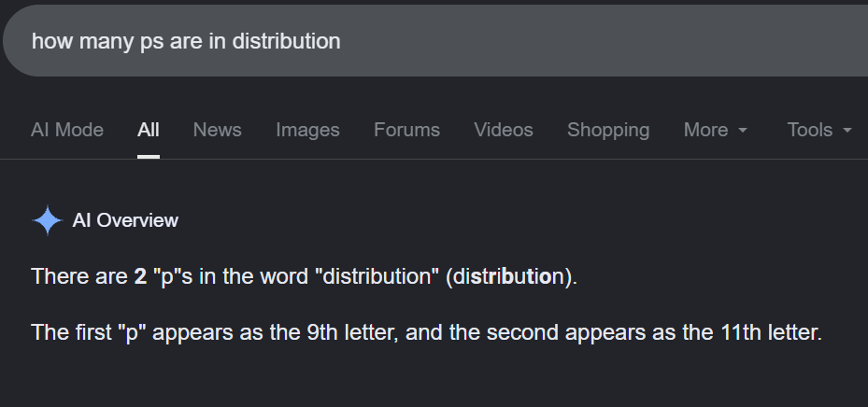Select the Shopping tab
This screenshot has height=407, width=868.
608,130
